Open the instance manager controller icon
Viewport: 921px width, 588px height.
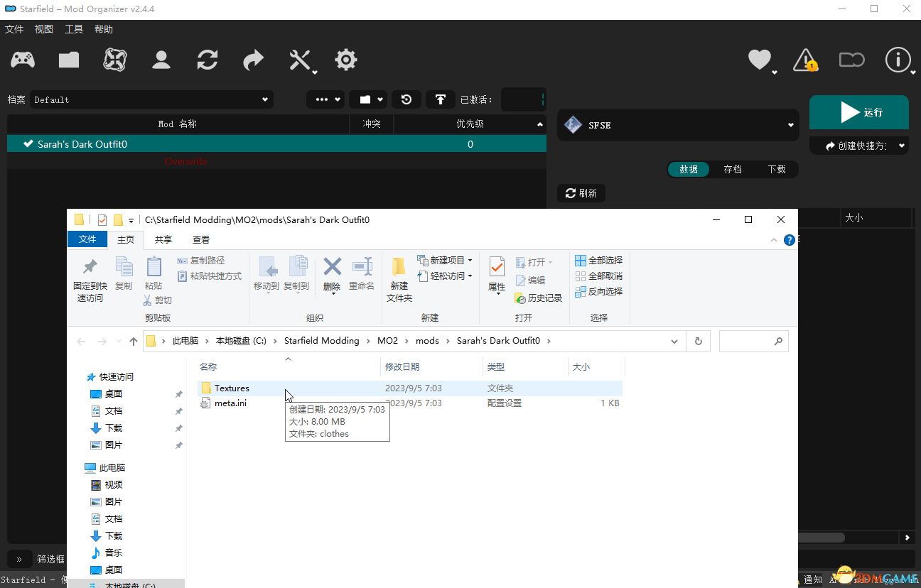(23, 60)
